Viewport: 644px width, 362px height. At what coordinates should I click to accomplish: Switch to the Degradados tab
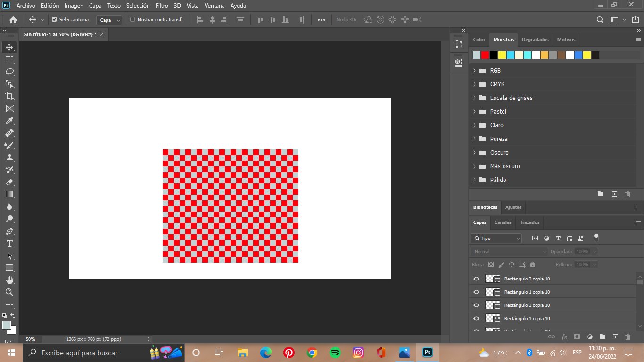click(x=535, y=40)
